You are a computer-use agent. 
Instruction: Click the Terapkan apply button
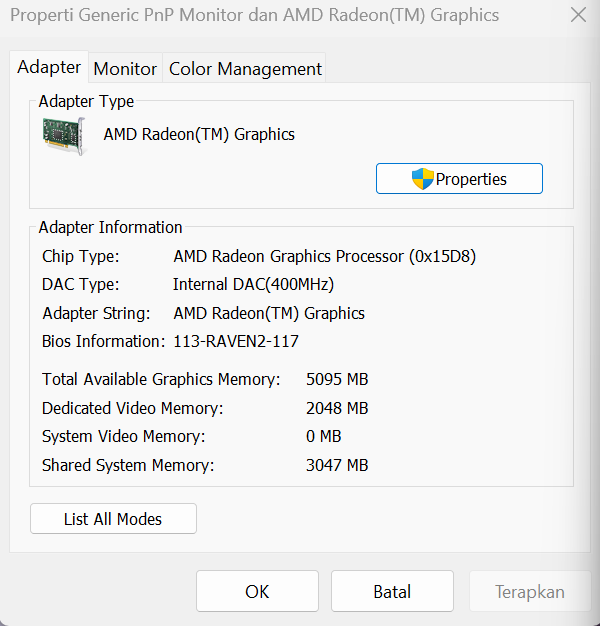pyautogui.click(x=530, y=591)
